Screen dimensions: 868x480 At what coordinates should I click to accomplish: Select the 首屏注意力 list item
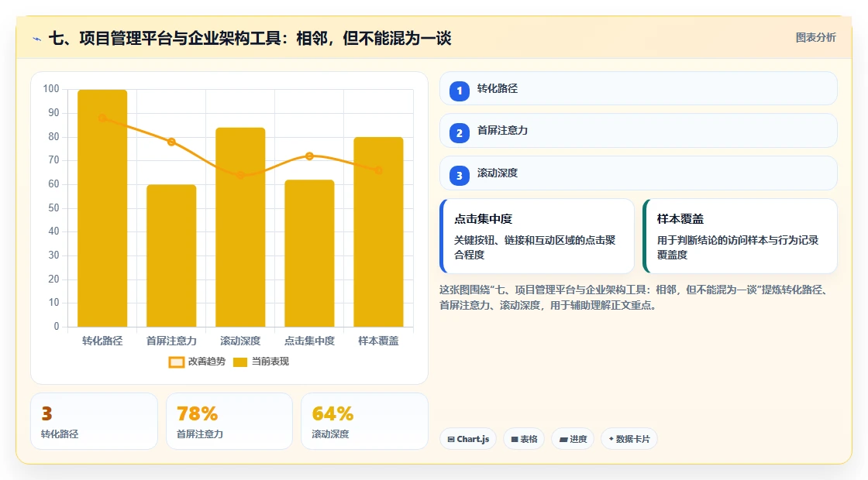pos(639,131)
